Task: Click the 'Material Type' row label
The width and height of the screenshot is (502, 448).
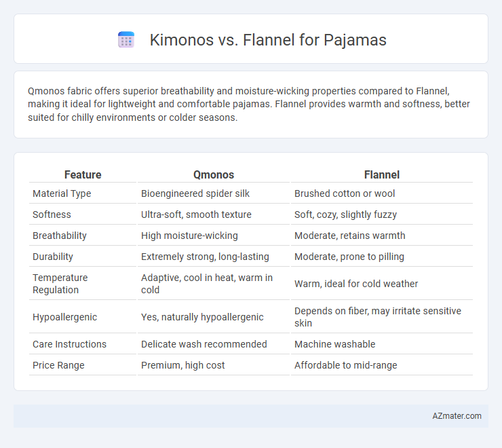Action: [62, 193]
